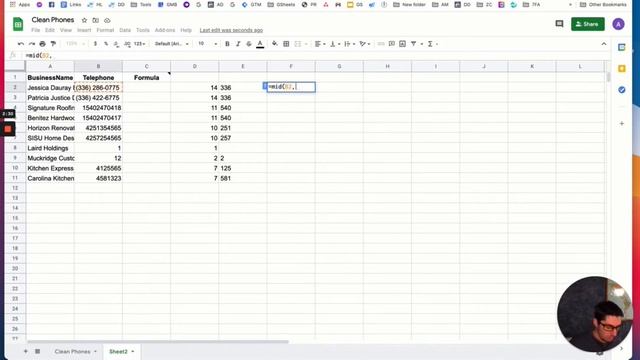Viewport: 640px width, 360px height.
Task: Open Tasks in the side panel
Action: [622, 90]
